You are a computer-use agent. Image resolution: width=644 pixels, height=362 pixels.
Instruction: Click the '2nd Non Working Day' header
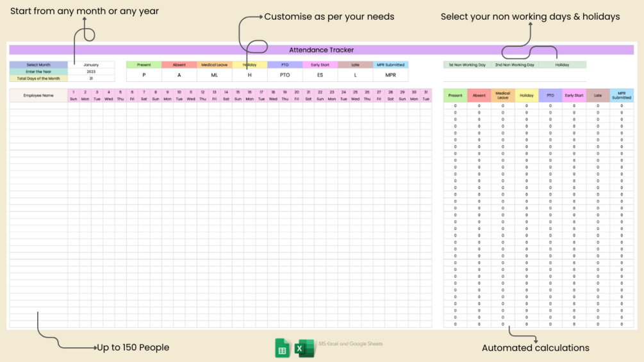click(x=515, y=65)
